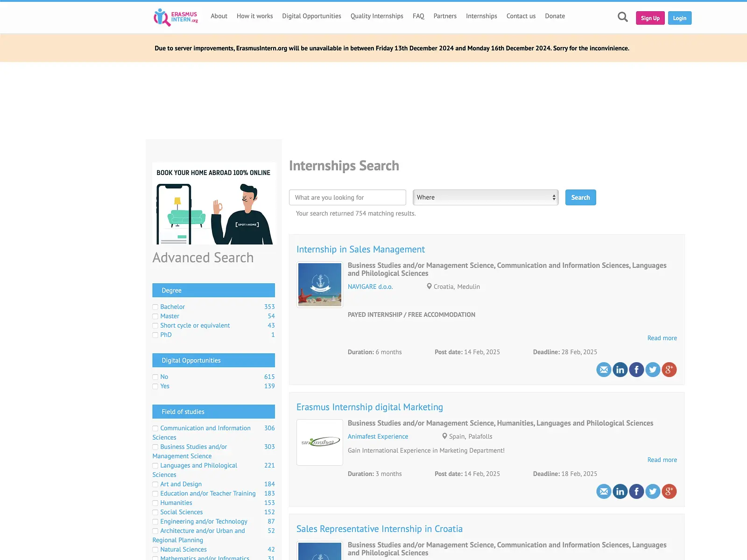The width and height of the screenshot is (747, 560).
Task: Share digital Marketing internship on Twitter
Action: click(653, 491)
